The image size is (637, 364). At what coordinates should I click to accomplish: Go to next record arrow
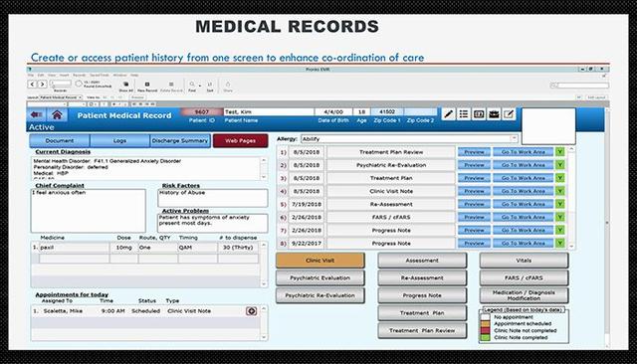coord(42,84)
